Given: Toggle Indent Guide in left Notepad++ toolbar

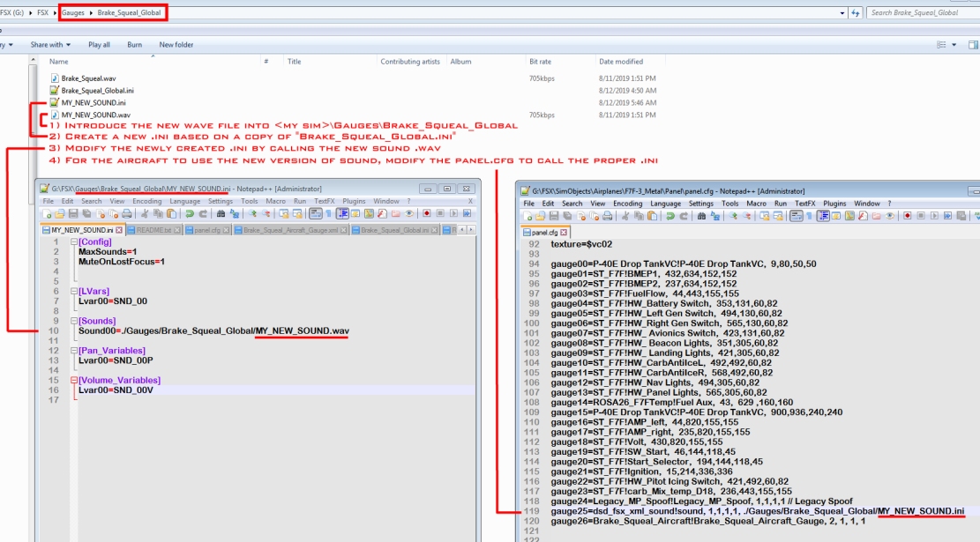Looking at the screenshot, I should 342,213.
